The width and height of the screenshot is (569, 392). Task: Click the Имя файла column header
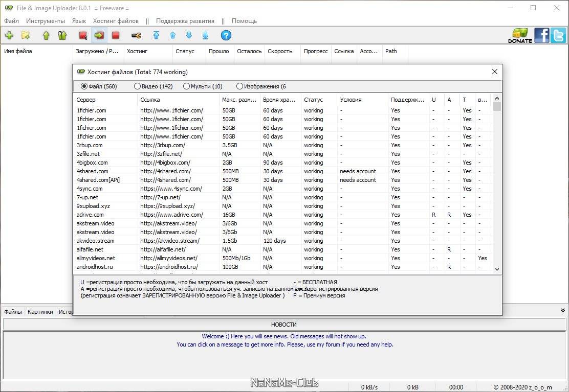[37, 51]
